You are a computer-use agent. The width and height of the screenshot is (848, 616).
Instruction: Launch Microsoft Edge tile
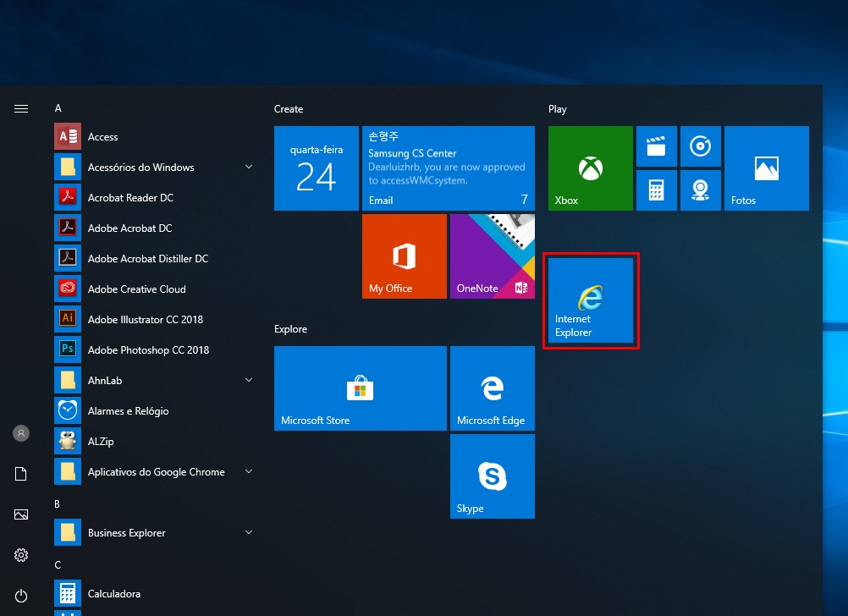(x=493, y=388)
